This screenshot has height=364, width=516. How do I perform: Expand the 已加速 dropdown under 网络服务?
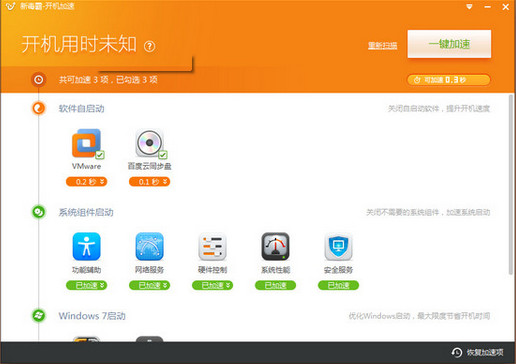coord(149,285)
